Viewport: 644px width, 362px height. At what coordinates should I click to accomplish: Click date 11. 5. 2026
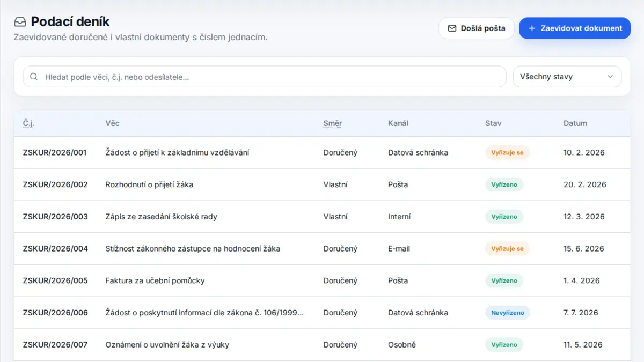coord(583,344)
